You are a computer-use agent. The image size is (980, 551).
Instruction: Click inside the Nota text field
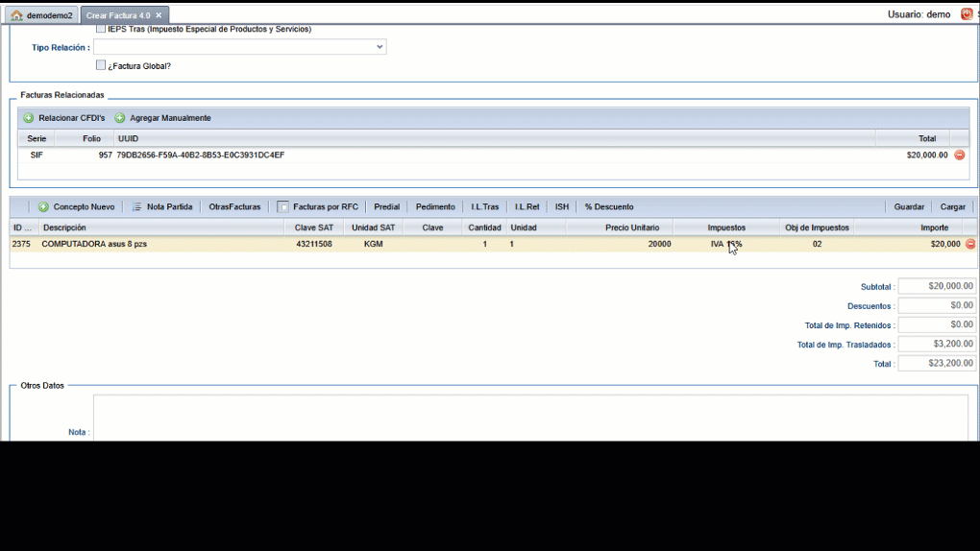(x=528, y=418)
